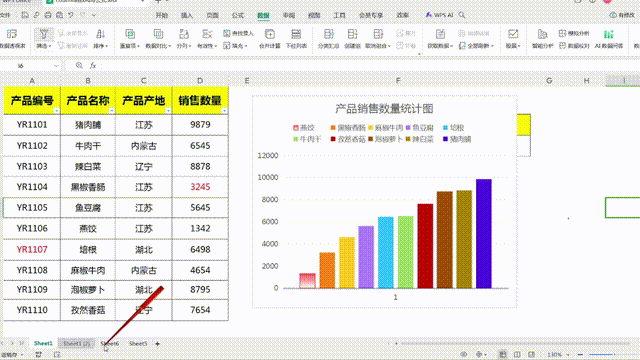Open the 插入 ribbon tab
The width and height of the screenshot is (640, 360).
(187, 15)
